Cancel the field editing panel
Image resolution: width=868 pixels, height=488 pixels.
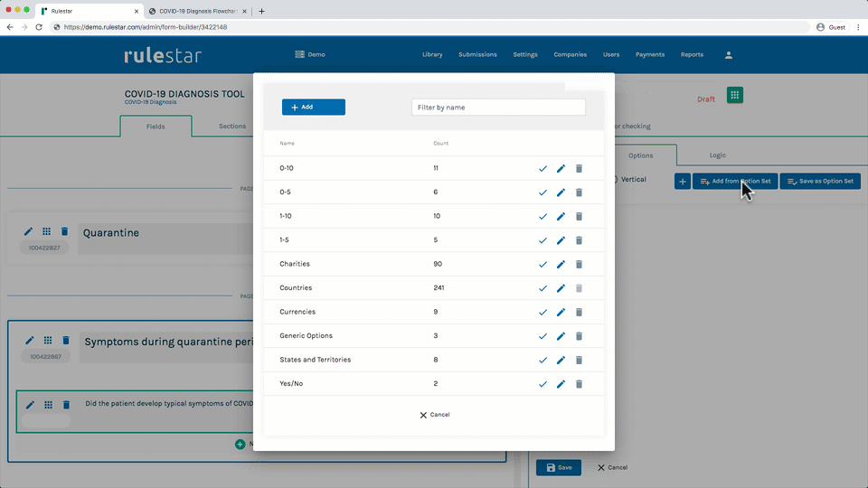pyautogui.click(x=612, y=467)
